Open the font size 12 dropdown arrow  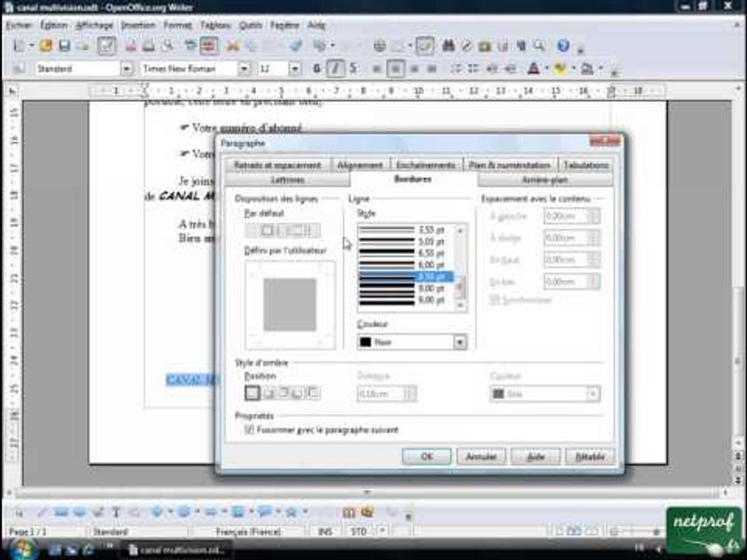(x=295, y=69)
